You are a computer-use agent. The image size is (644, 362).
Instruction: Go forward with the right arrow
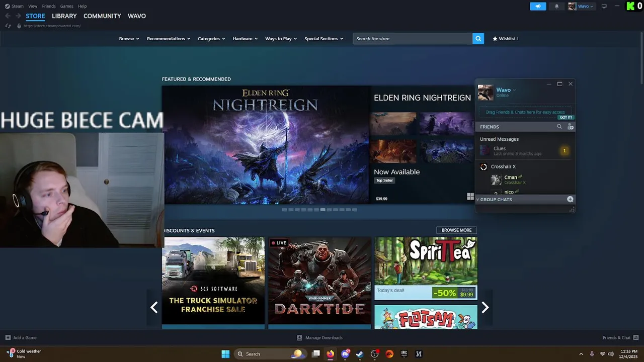(x=18, y=16)
